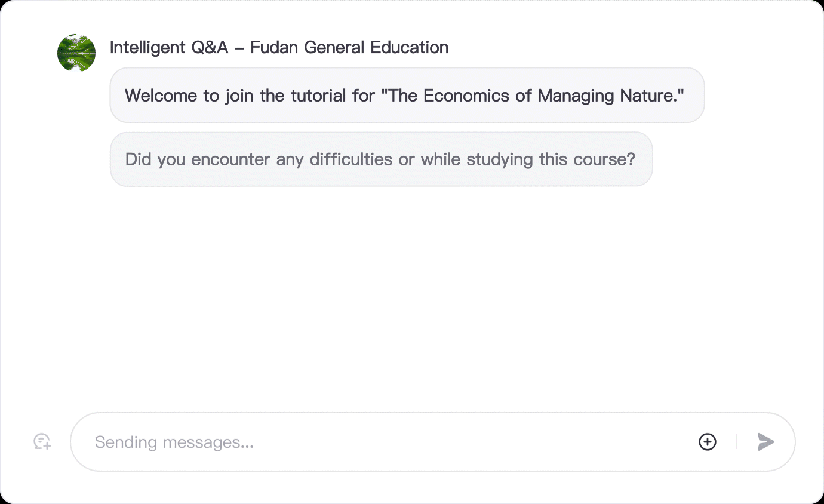Select the Fudan General Education bot name
Viewport: 824px width, 504px height.
pyautogui.click(x=349, y=48)
